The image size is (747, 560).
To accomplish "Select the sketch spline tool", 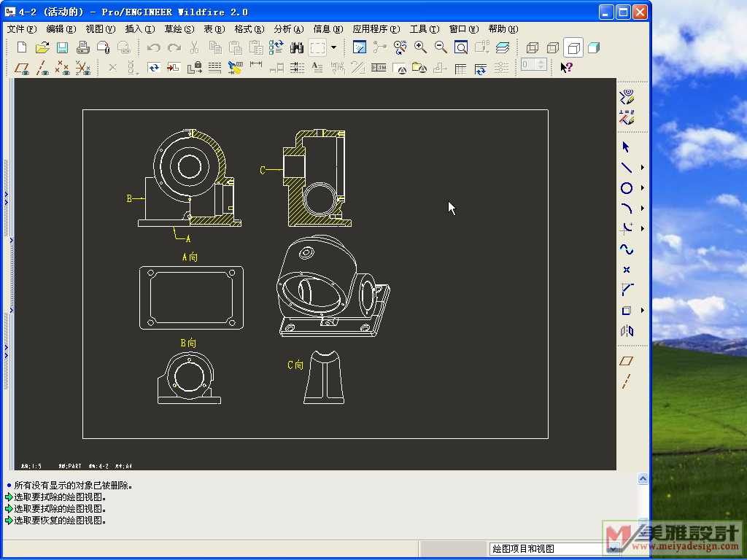I will coord(627,249).
